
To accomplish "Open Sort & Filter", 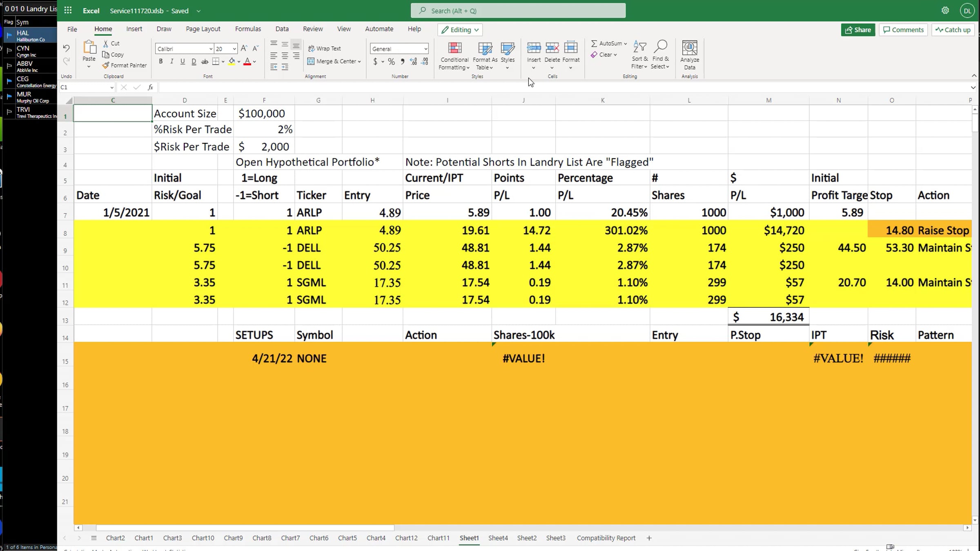I will pyautogui.click(x=639, y=55).
